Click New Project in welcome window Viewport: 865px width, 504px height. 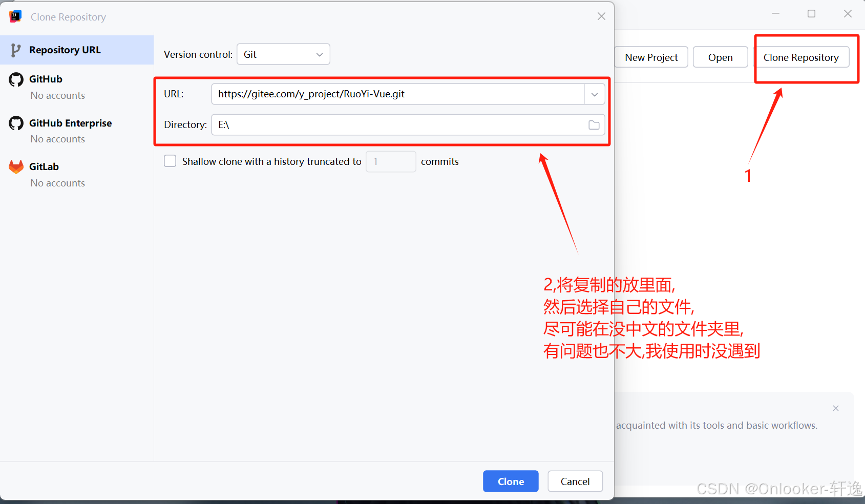[651, 57]
